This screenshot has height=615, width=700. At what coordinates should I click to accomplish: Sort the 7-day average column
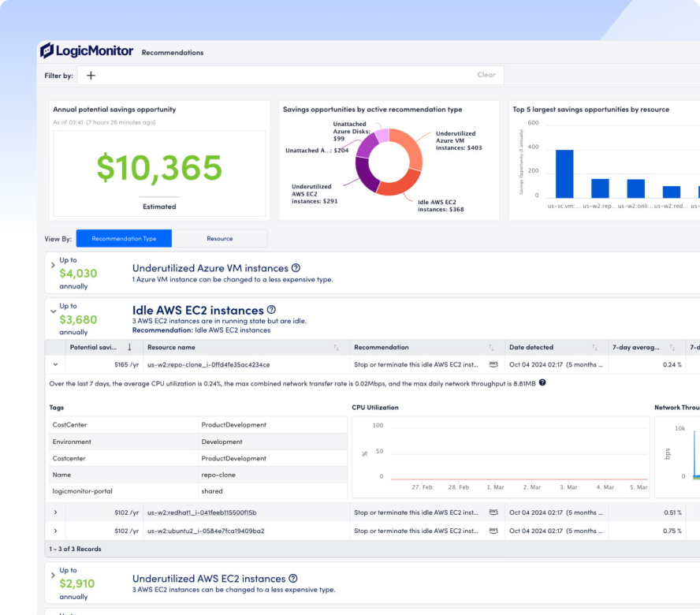coord(672,348)
